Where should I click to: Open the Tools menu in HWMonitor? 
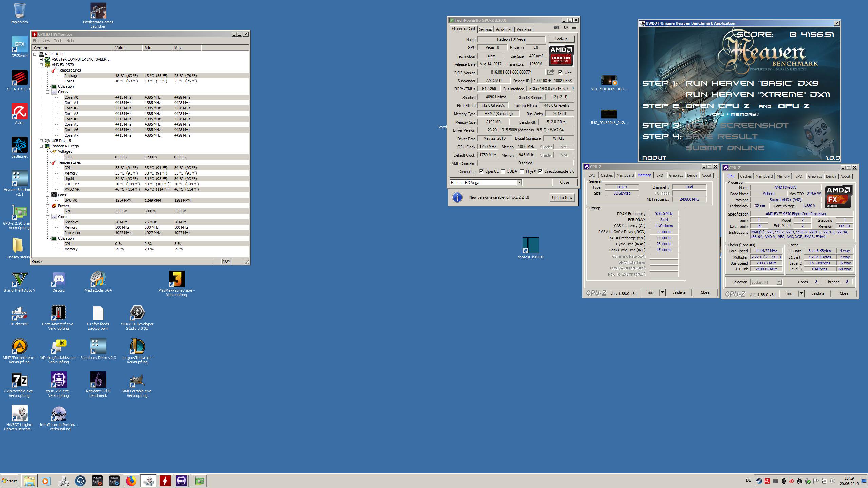tap(58, 41)
